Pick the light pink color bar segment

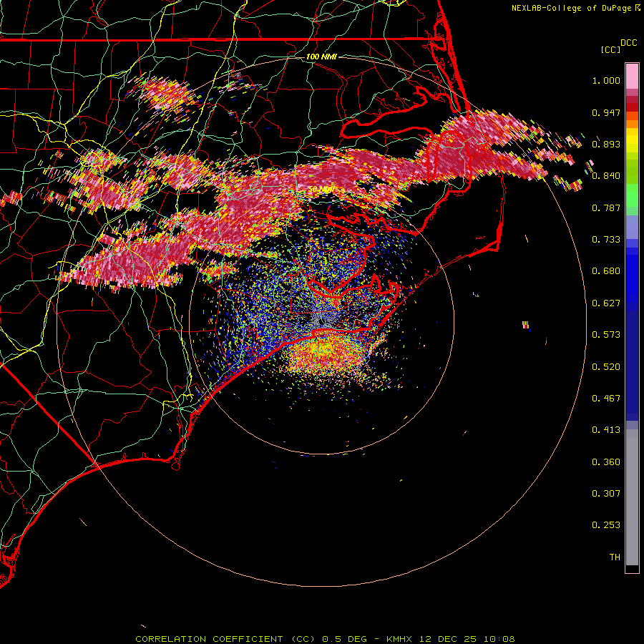point(632,76)
